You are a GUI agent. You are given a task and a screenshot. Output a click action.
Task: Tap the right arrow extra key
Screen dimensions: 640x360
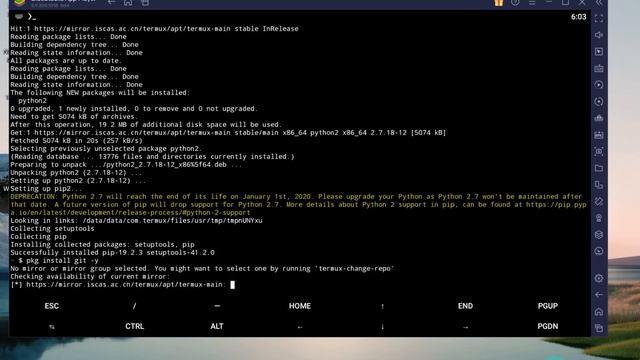coord(465,327)
